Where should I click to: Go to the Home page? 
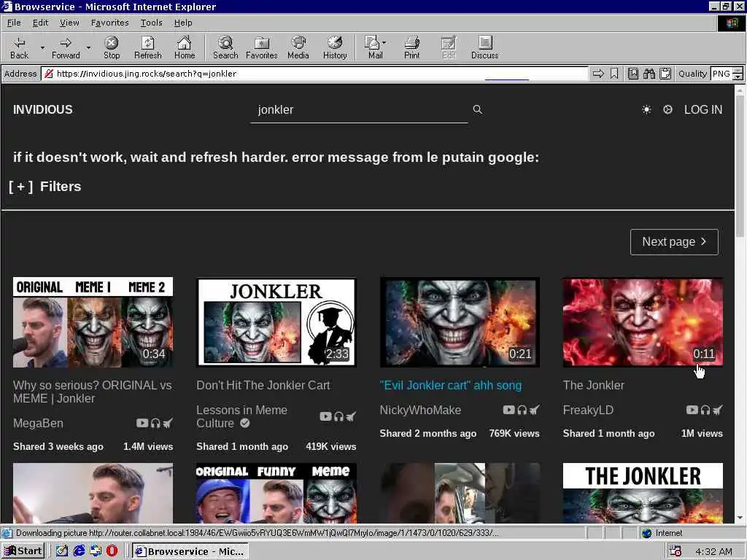tap(185, 47)
